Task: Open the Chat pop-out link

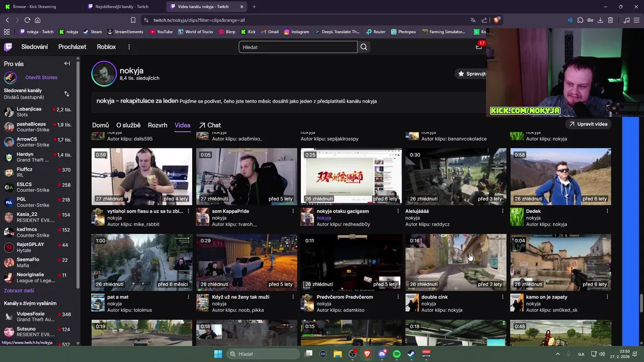Action: [x=210, y=125]
